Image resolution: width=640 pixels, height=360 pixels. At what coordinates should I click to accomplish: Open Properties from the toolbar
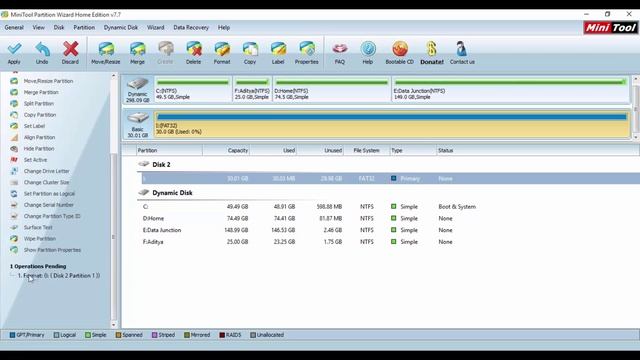(x=307, y=49)
